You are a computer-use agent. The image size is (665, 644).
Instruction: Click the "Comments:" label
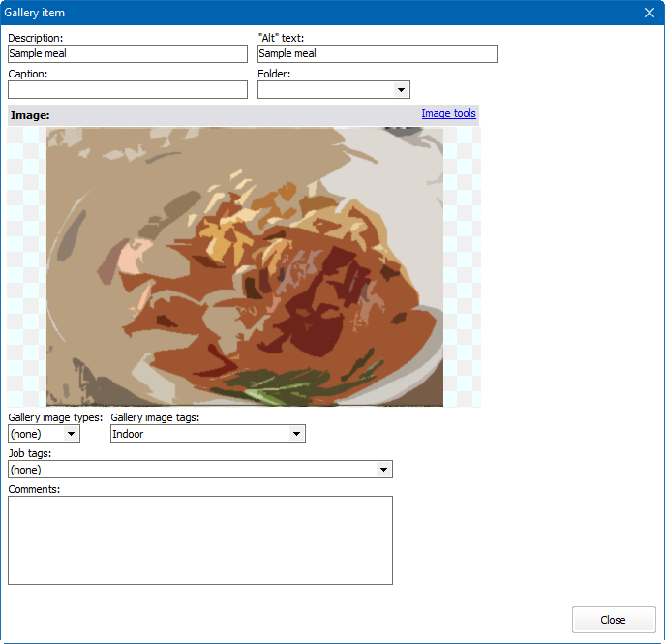pyautogui.click(x=34, y=489)
